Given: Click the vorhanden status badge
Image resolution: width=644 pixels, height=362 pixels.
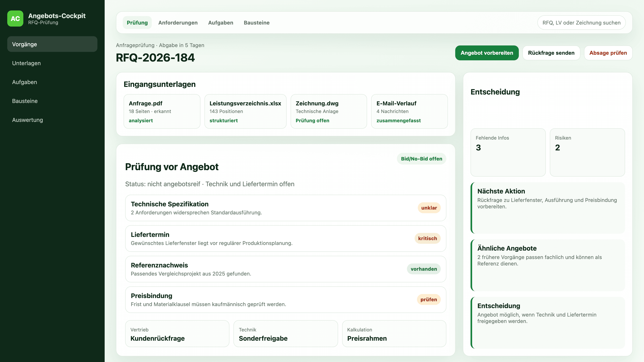Looking at the screenshot, I should (x=423, y=269).
